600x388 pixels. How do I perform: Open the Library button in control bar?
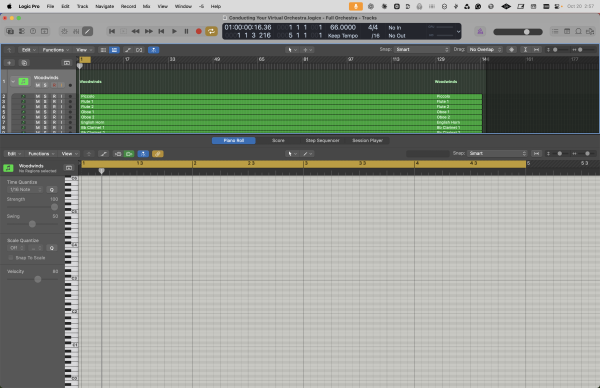tap(10, 31)
